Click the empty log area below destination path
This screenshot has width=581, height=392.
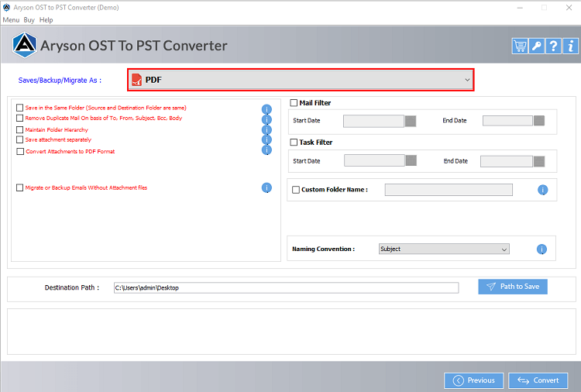click(291, 332)
